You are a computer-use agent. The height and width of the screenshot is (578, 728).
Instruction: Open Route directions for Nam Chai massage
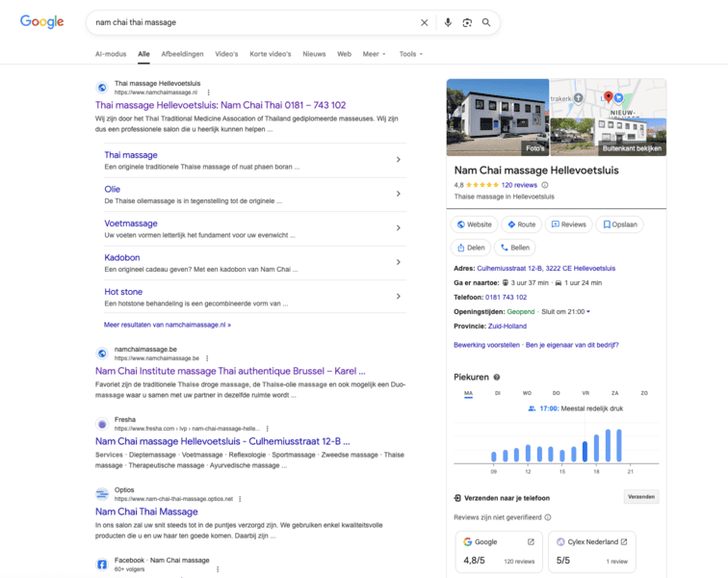click(521, 224)
